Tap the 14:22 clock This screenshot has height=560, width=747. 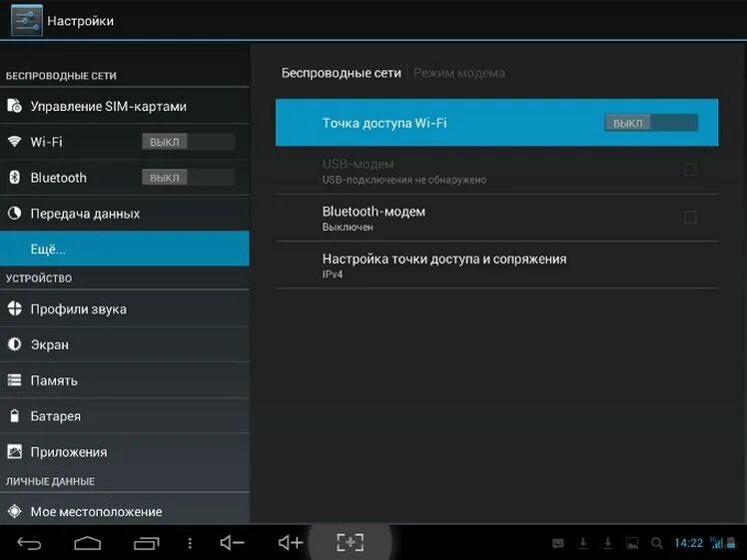688,543
